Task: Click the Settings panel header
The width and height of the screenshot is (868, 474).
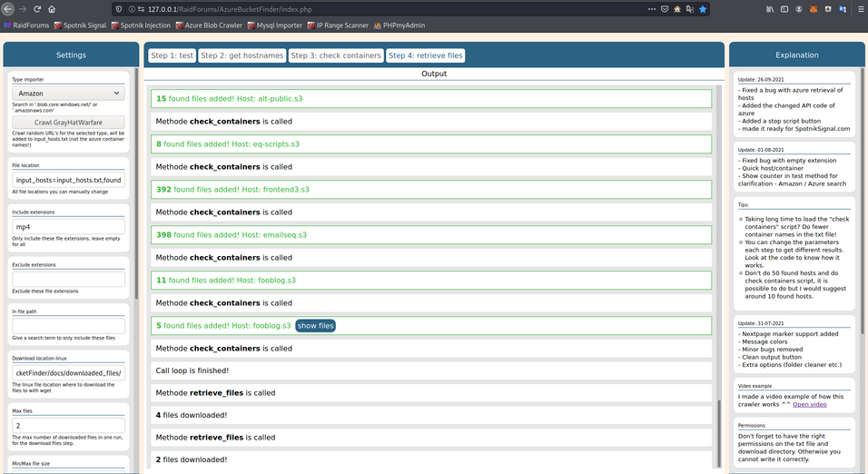Action: [x=71, y=54]
